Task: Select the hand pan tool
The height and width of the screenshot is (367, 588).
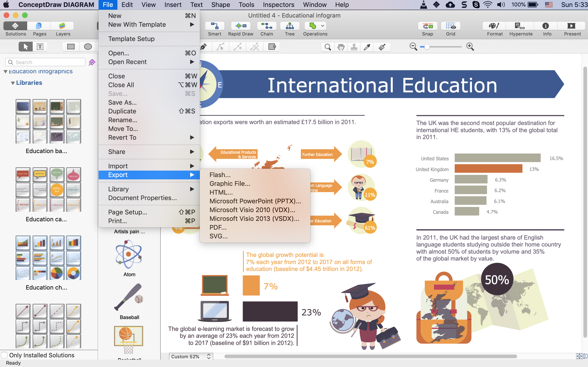Action: [x=341, y=47]
